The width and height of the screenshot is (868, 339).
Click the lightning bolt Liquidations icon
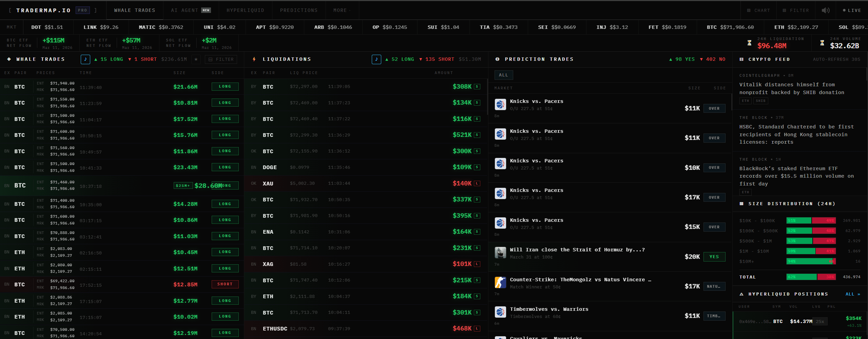254,59
